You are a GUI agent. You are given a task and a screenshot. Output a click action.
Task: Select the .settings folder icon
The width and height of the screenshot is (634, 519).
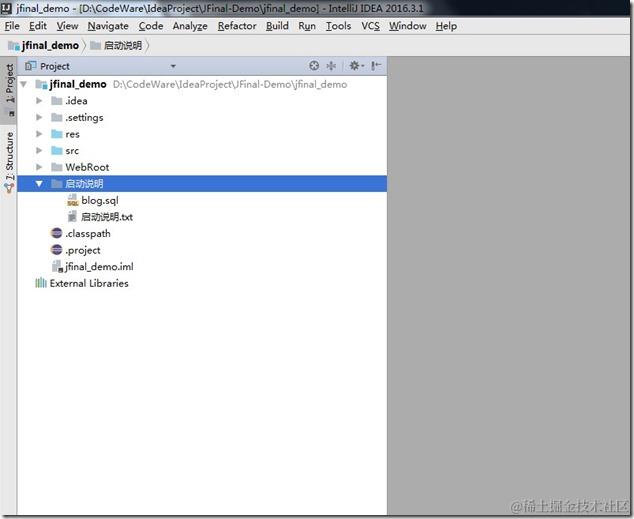[x=57, y=117]
